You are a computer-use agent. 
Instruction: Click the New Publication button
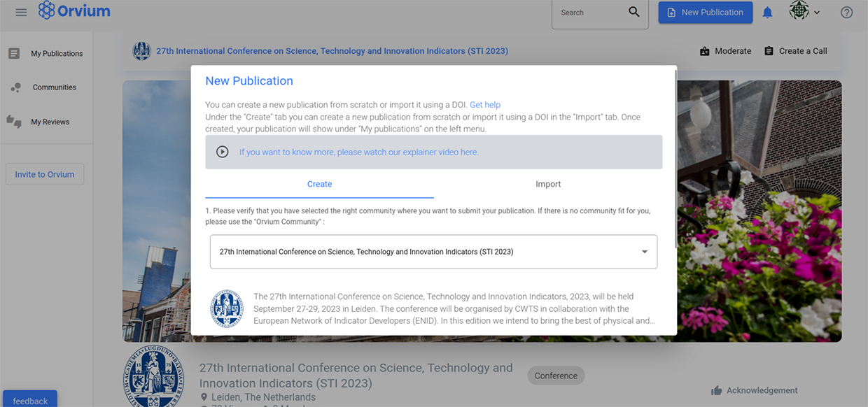point(705,13)
